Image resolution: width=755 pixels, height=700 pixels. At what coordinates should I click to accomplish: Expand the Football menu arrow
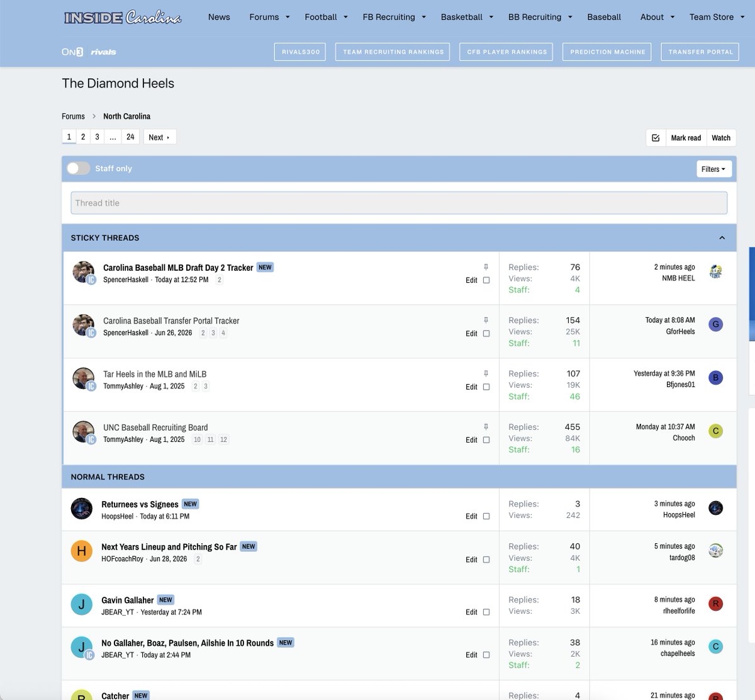345,17
